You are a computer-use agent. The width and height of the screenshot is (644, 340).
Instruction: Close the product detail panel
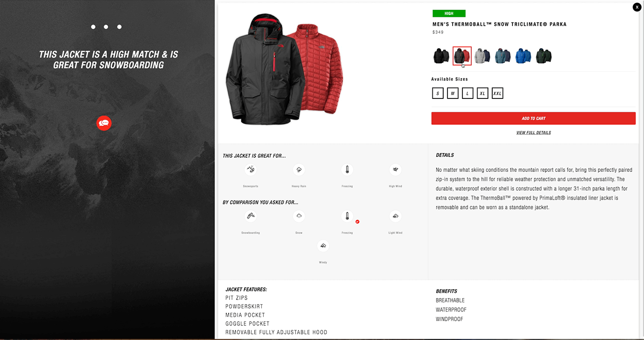pos(637,7)
